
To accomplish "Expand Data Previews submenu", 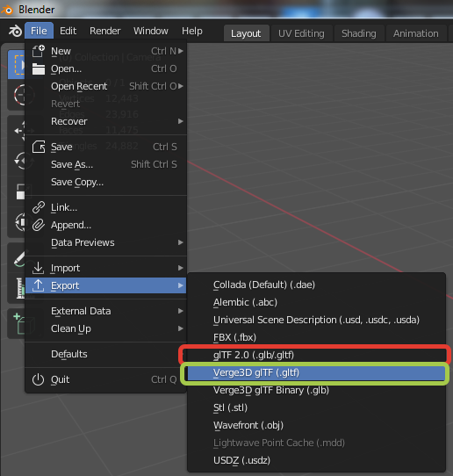I will point(105,242).
